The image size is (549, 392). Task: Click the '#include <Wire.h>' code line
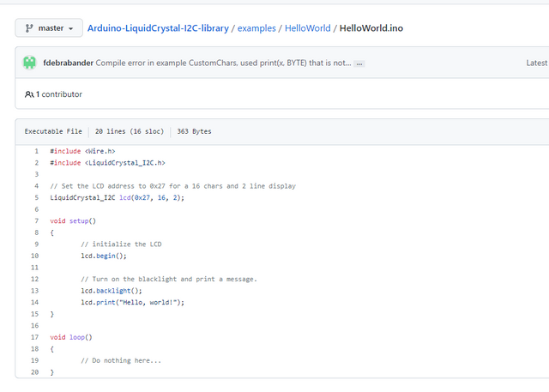point(82,151)
